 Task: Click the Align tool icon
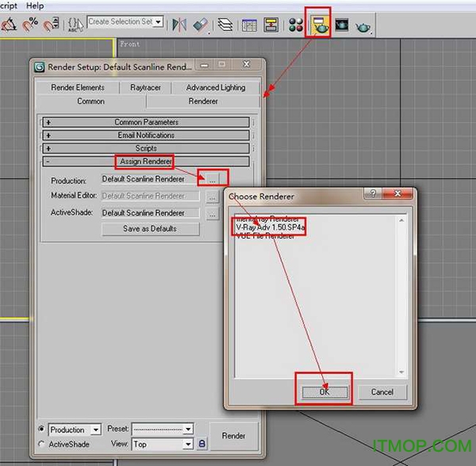[201, 25]
